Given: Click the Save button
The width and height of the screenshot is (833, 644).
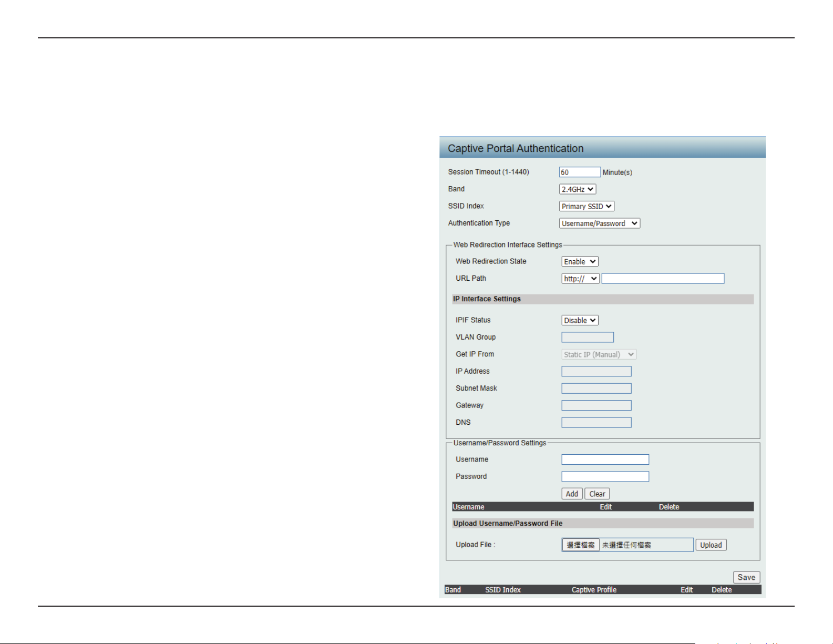Looking at the screenshot, I should tap(747, 578).
